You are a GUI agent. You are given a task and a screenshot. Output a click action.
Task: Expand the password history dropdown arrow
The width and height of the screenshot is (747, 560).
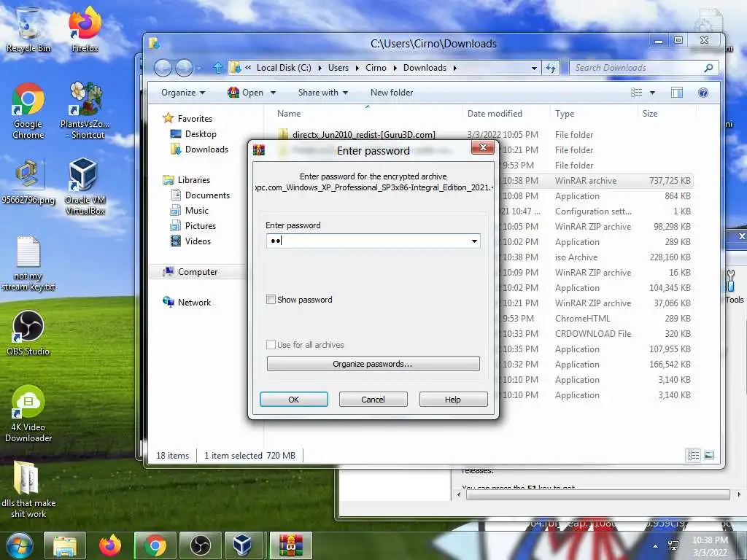tap(474, 241)
